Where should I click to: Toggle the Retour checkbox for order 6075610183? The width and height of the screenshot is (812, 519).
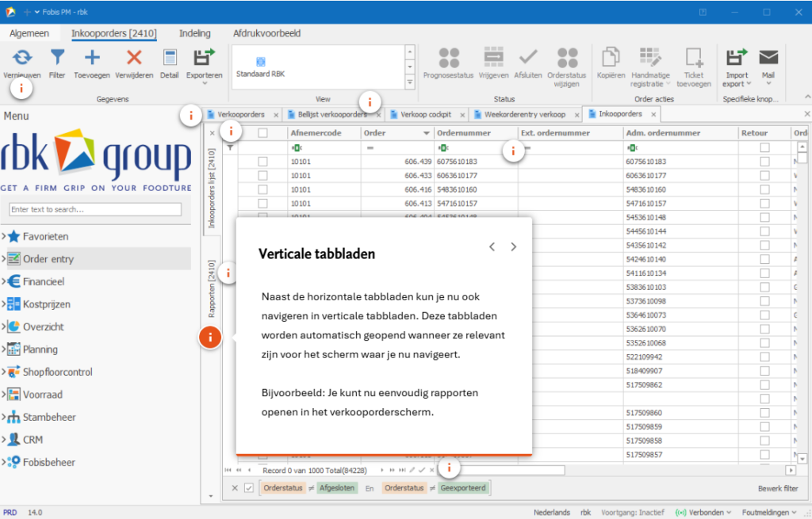point(764,162)
